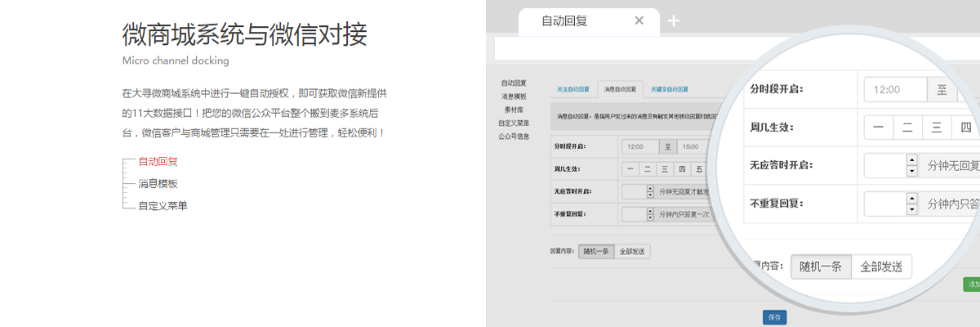Click magnified 无应答时开启 minutes input box

[885, 166]
